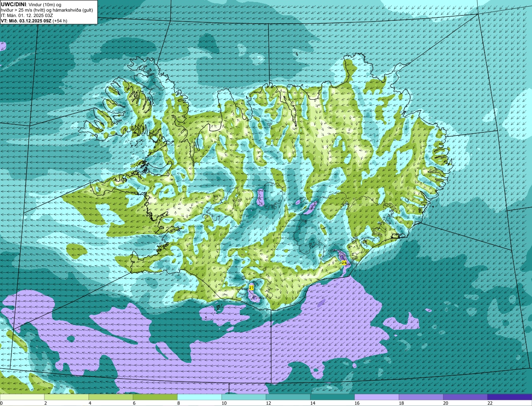Click the legend scale value "10"
The height and width of the screenshot is (406, 532).
coord(224,403)
